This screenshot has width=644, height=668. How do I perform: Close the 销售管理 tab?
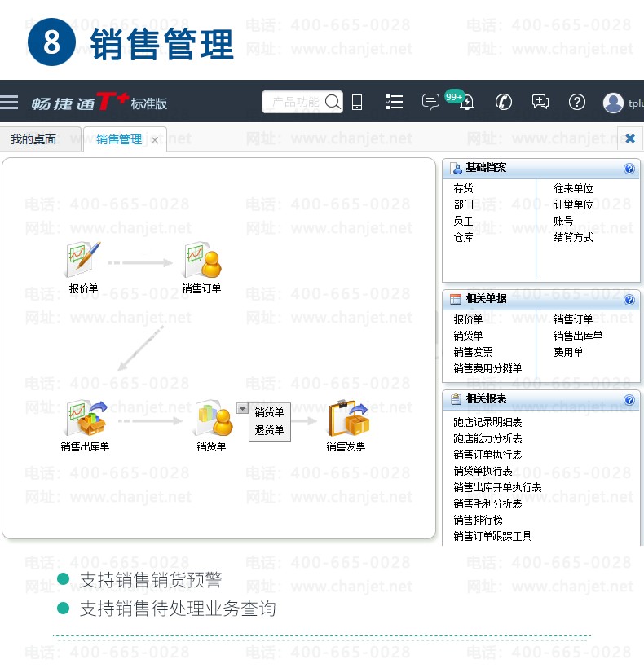[x=155, y=140]
